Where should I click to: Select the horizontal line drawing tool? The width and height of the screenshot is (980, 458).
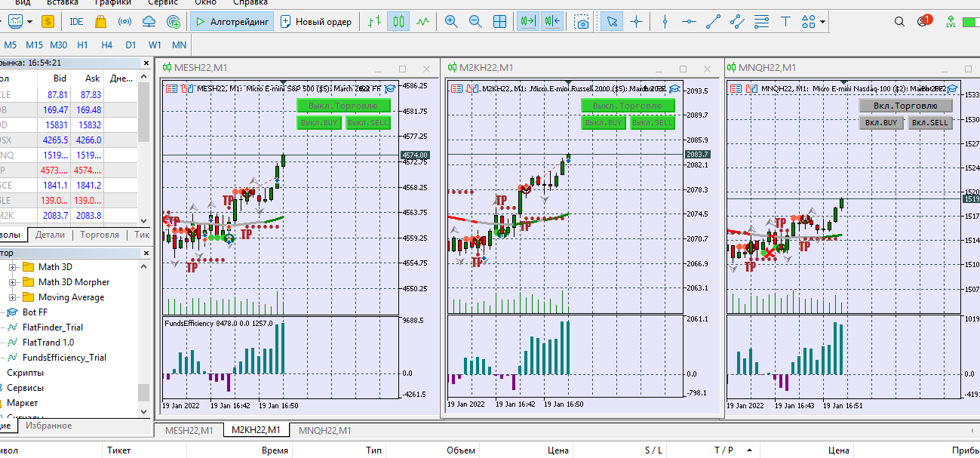(x=688, y=22)
